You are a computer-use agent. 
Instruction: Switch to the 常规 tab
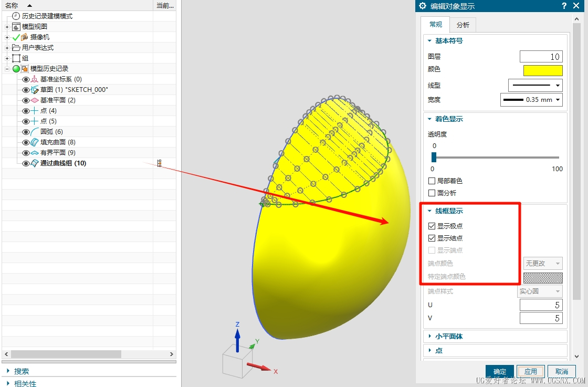pos(436,24)
